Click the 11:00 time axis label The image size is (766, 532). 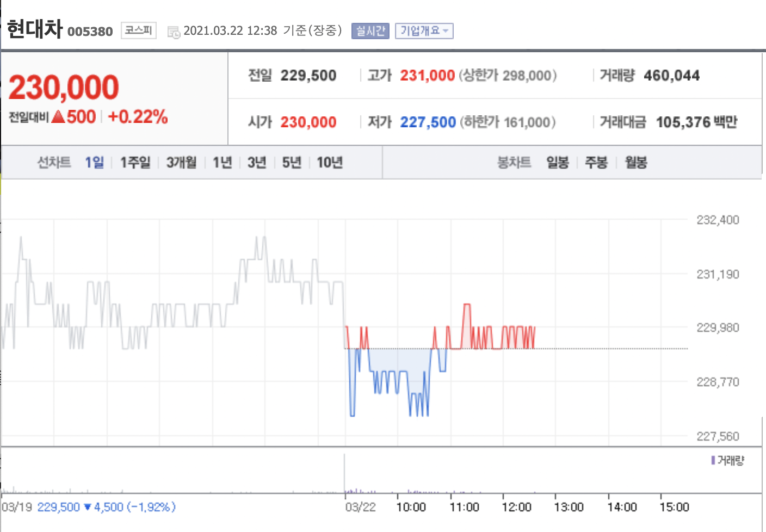pyautogui.click(x=464, y=507)
